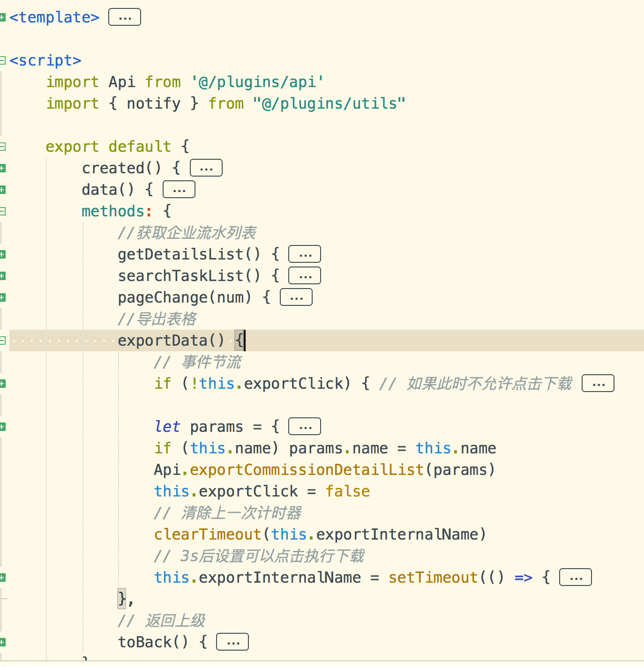Click the <script> tag text
Image resolution: width=644 pixels, height=667 pixels.
coord(45,60)
